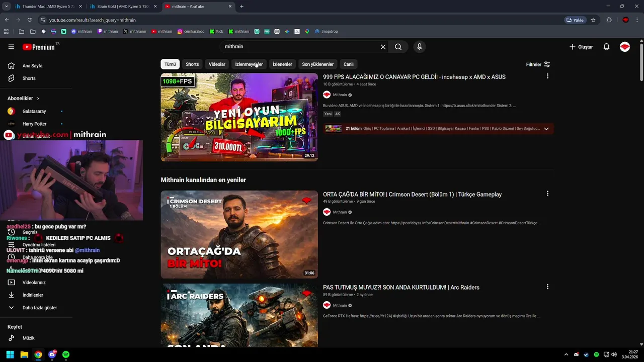Open the Chrome three-dot menu

pyautogui.click(x=637, y=20)
